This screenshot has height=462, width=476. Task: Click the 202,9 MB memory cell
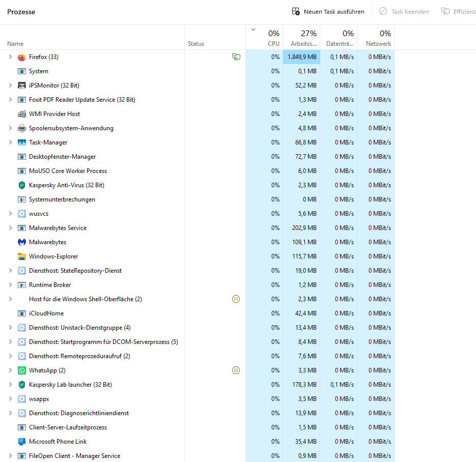tap(301, 228)
